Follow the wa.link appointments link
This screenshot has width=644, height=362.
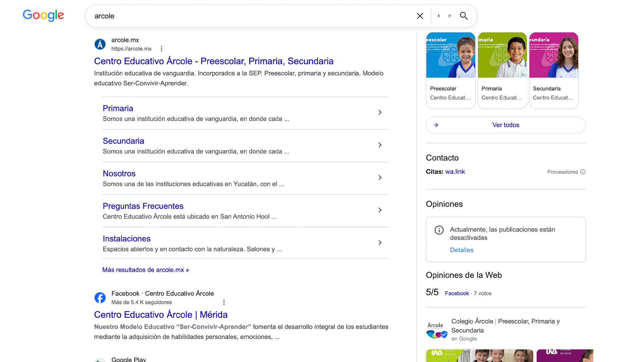(455, 172)
